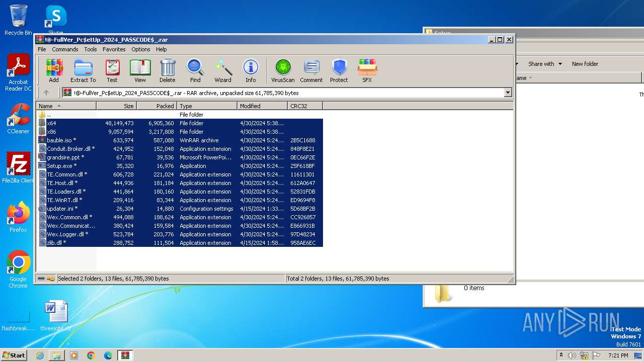
Task: Select the x86 folder row
Action: [180, 132]
